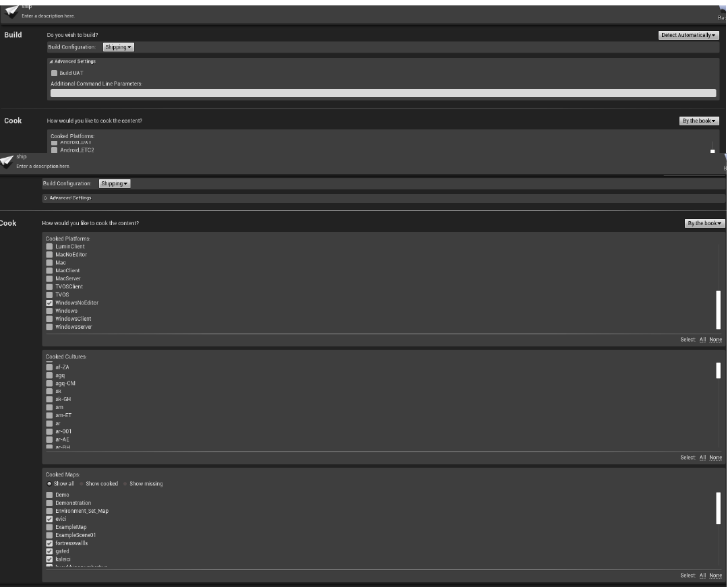Check the af-ZA cooked culture
The image size is (728, 587).
(49, 367)
